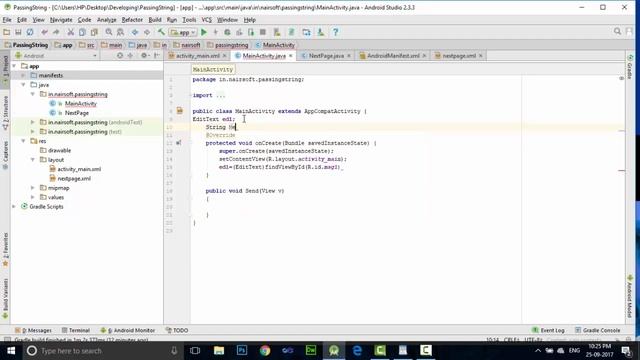The image size is (640, 360).
Task: Collapse the res folder arrow
Action: click(24, 141)
